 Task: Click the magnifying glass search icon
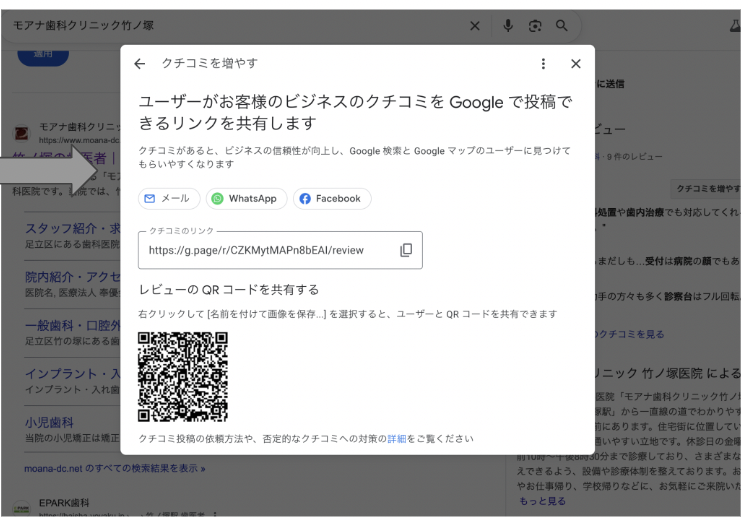[562, 26]
